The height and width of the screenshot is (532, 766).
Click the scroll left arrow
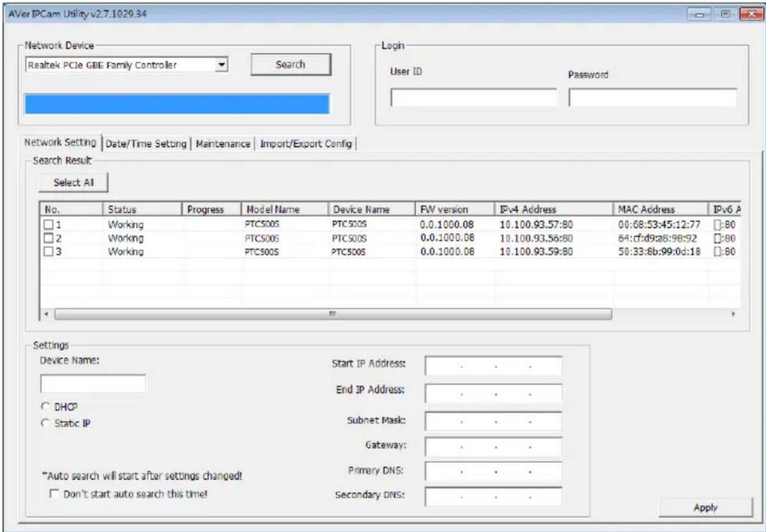pyautogui.click(x=47, y=313)
